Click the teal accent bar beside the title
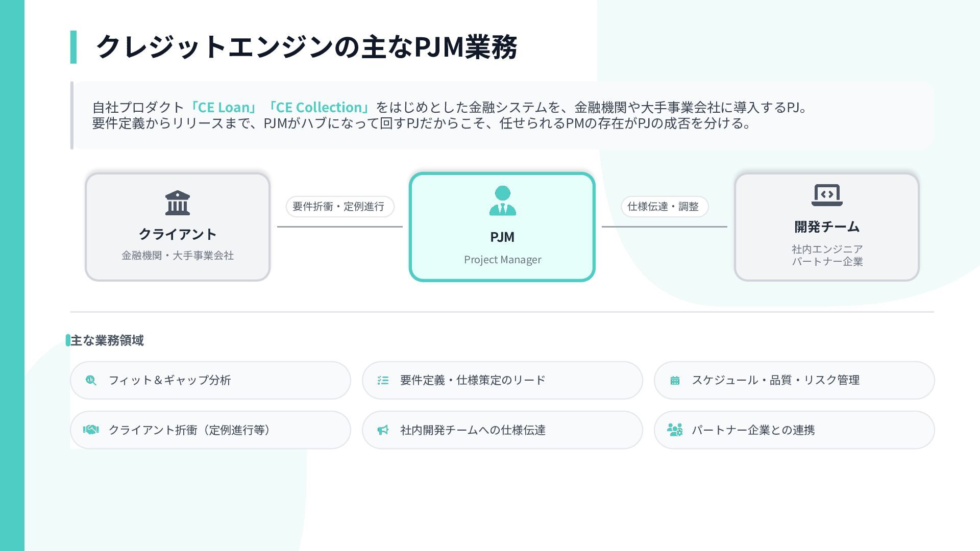The height and width of the screenshot is (551, 980). coord(73,47)
